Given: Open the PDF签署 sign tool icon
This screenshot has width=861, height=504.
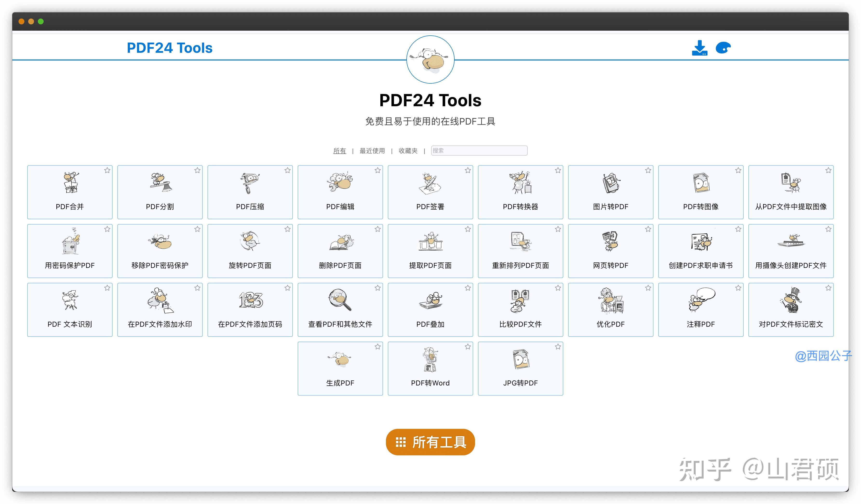Looking at the screenshot, I should click(430, 183).
